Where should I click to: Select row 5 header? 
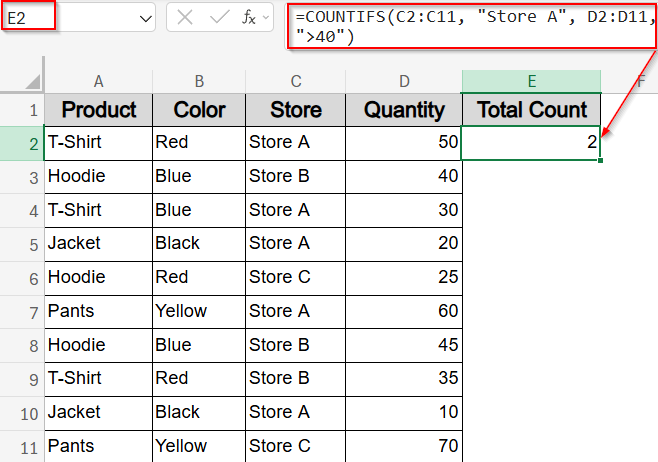point(22,245)
